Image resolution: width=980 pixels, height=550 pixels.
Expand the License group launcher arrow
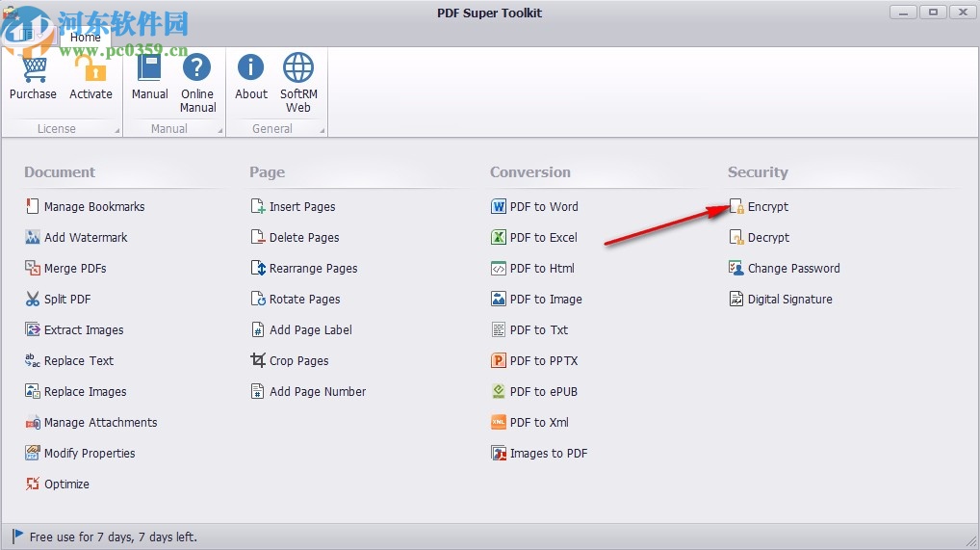coord(116,131)
